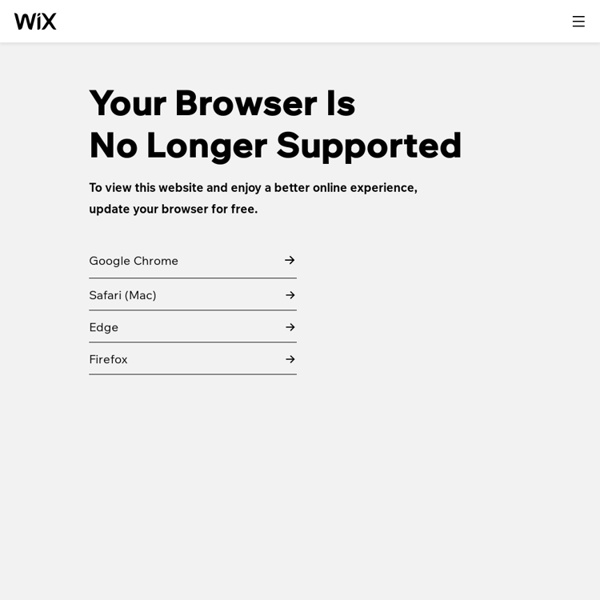Open the hamburger menu icon

click(578, 21)
